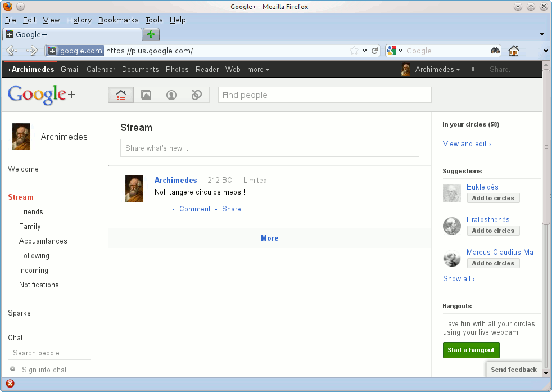
Task: Click the chat Search people field
Action: [x=49, y=353]
